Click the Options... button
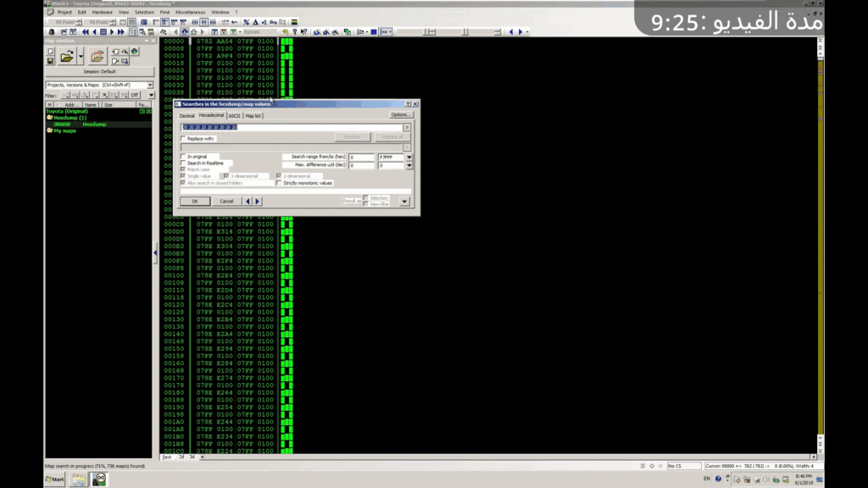The height and width of the screenshot is (488, 868). (401, 114)
